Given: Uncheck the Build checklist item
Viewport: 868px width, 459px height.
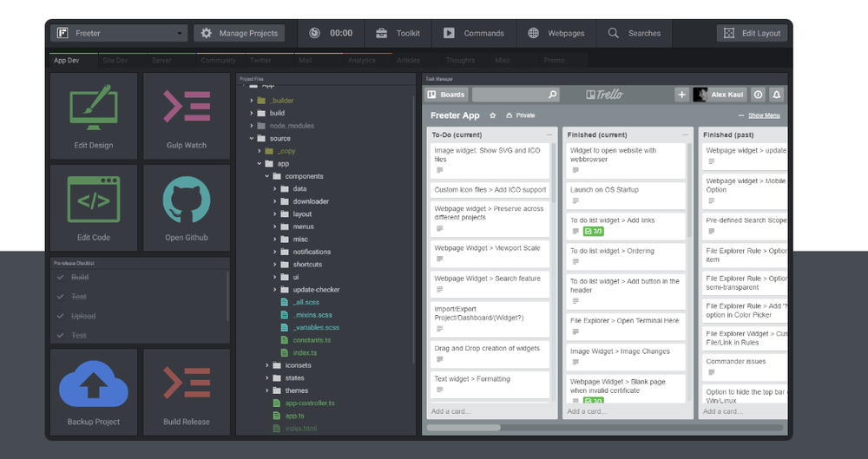Looking at the screenshot, I should point(61,278).
